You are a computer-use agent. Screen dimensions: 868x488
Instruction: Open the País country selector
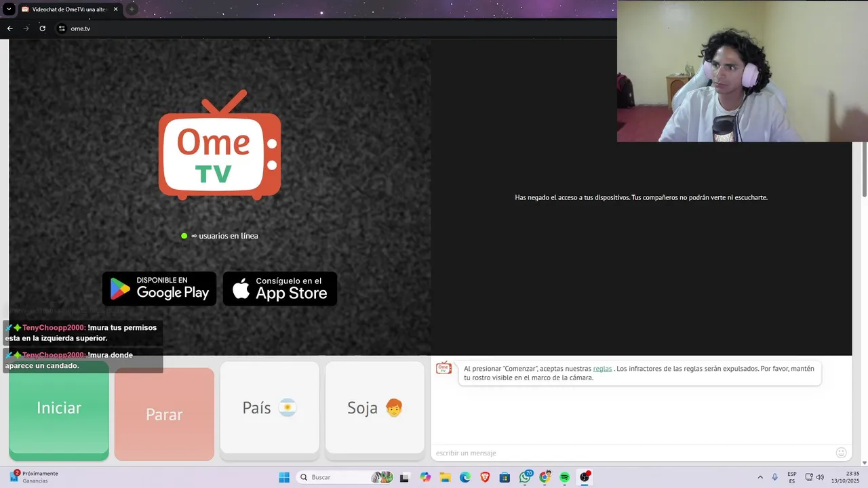[x=269, y=408]
